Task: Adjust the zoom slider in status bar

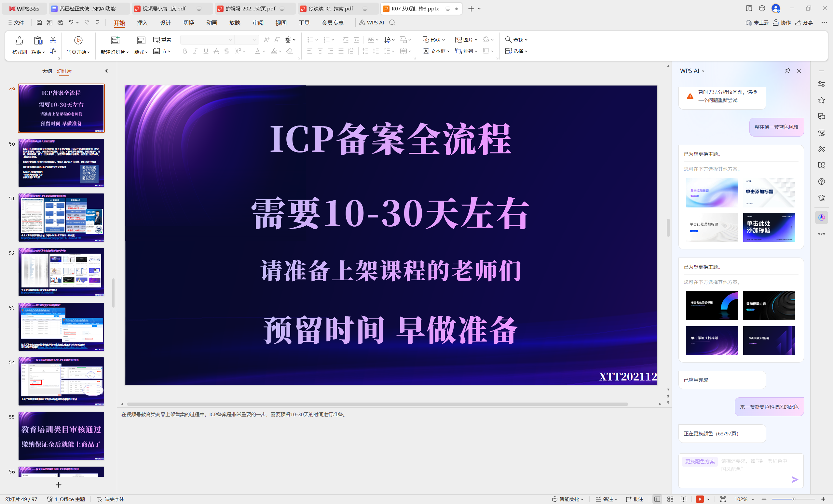Action: coord(793,499)
